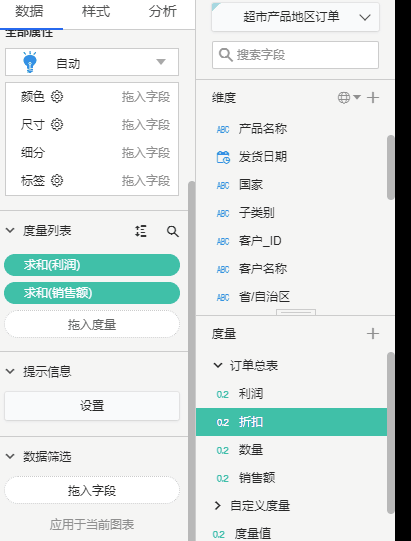Click the magnifier icon in 搜索字段 box
The image size is (411, 541).
[226, 55]
